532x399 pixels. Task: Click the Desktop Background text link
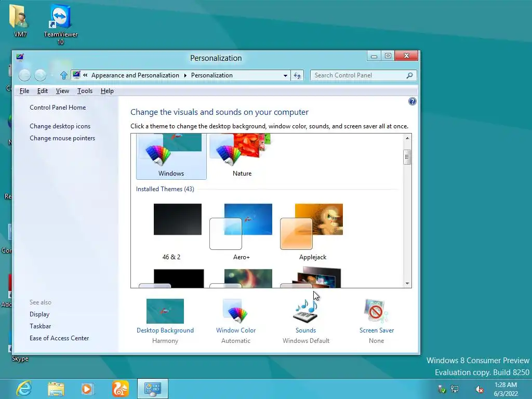pyautogui.click(x=165, y=330)
